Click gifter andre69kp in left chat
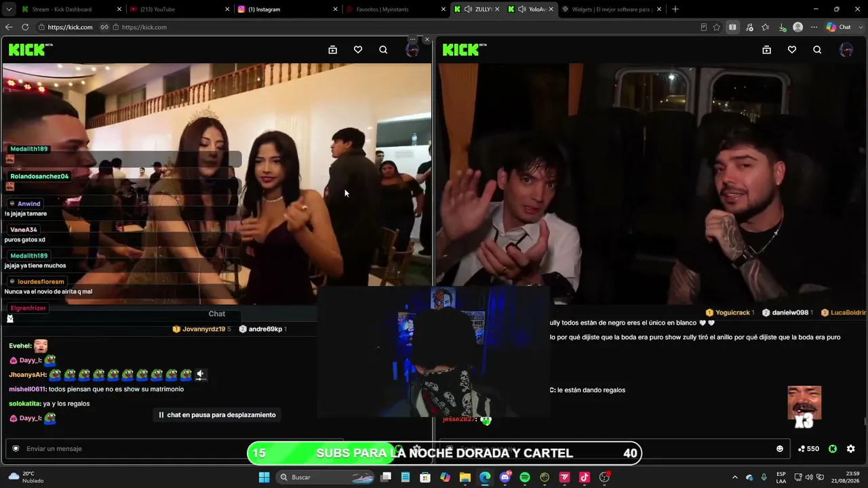 point(265,329)
